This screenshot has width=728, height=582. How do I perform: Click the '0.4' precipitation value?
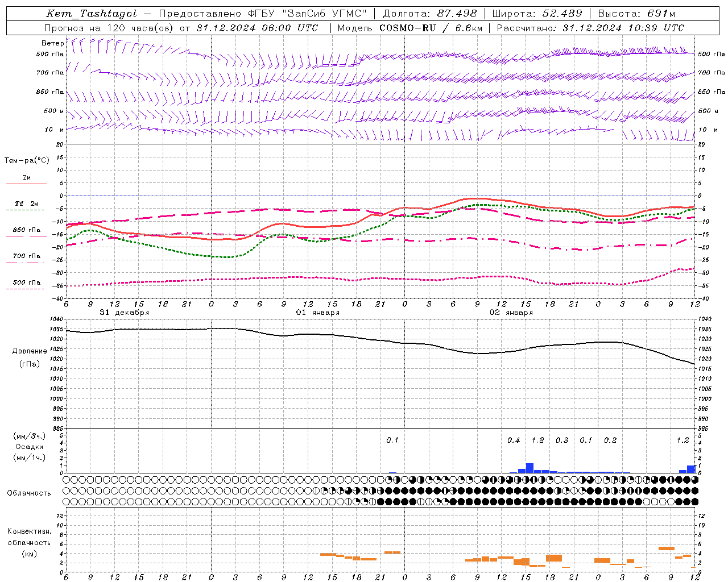point(514,440)
